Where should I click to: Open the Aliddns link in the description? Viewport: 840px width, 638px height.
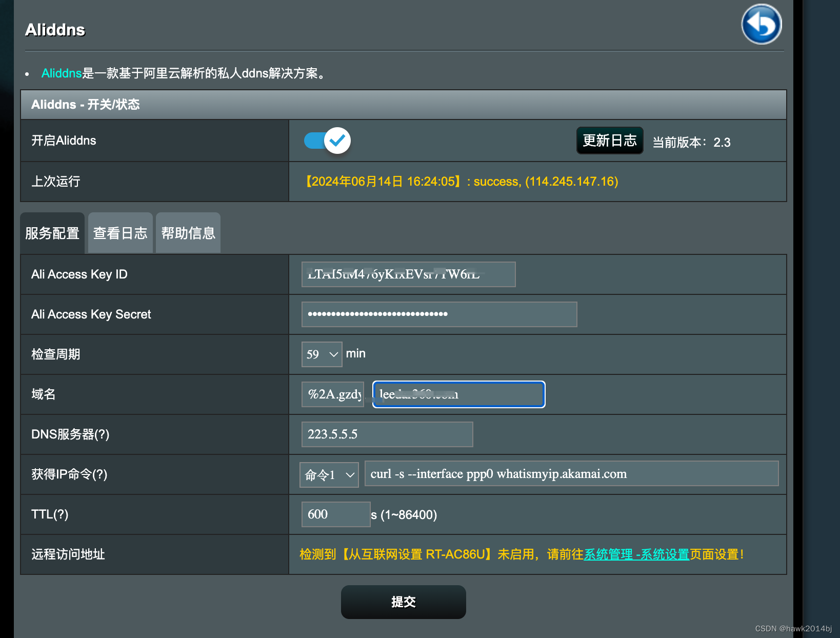coord(61,73)
